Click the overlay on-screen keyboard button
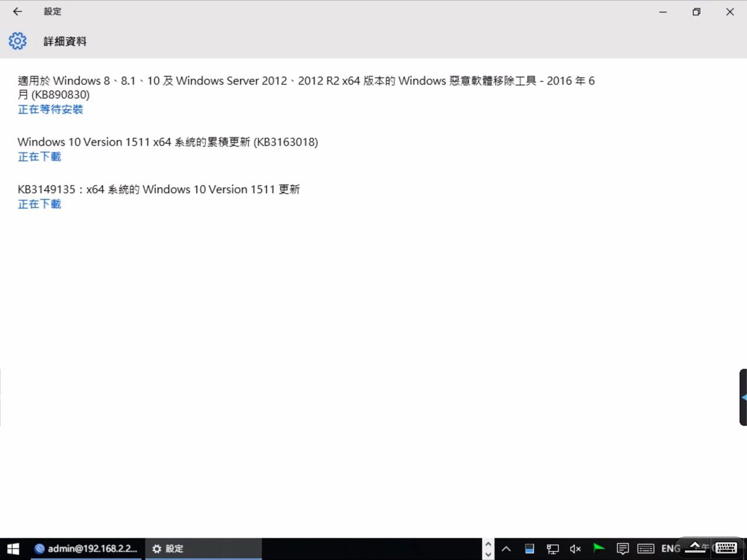This screenshot has height=560, width=747. coord(726,547)
